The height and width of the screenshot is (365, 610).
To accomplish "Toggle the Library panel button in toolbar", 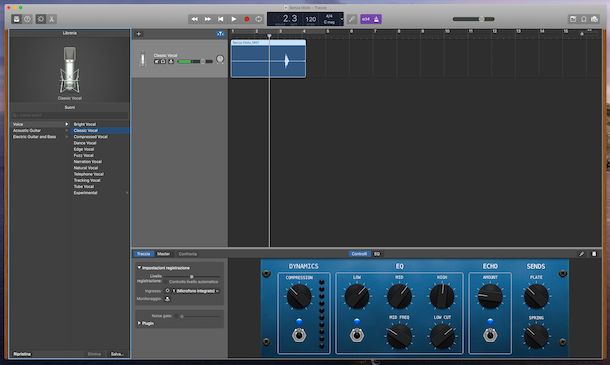I will [16, 19].
